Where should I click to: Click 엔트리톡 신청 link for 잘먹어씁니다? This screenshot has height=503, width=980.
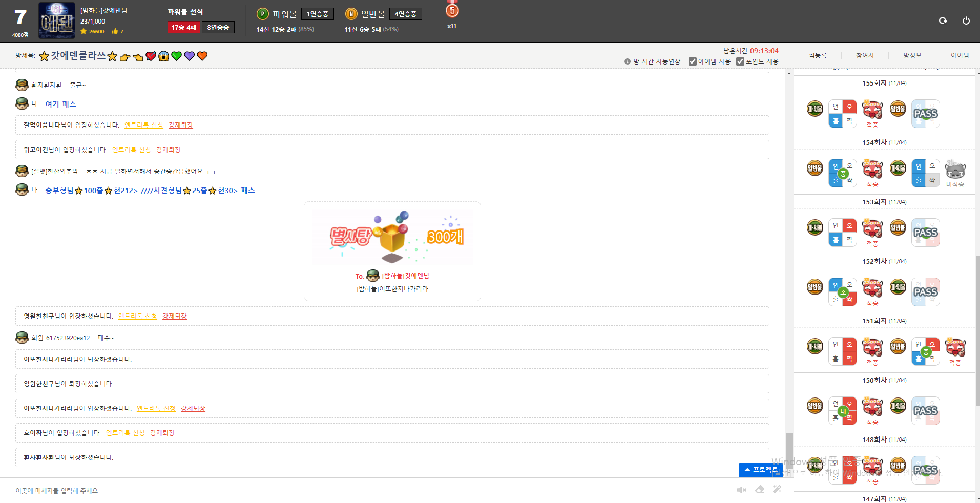[x=144, y=125]
